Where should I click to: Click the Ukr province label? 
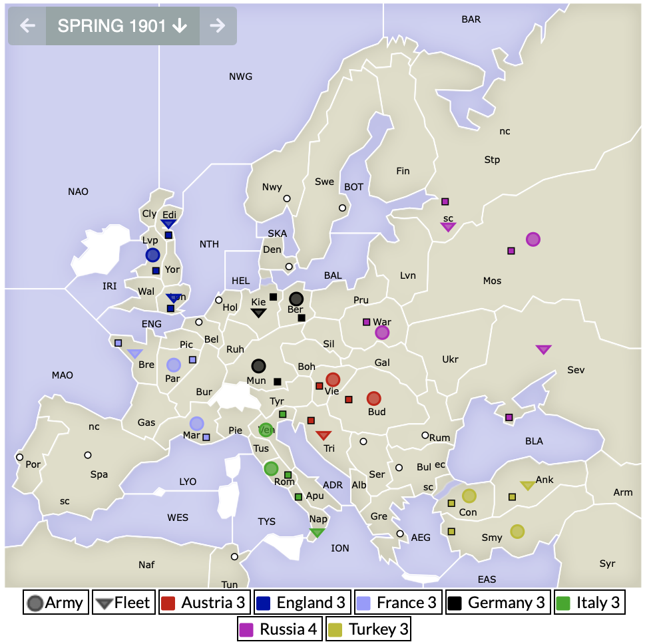pyautogui.click(x=450, y=359)
